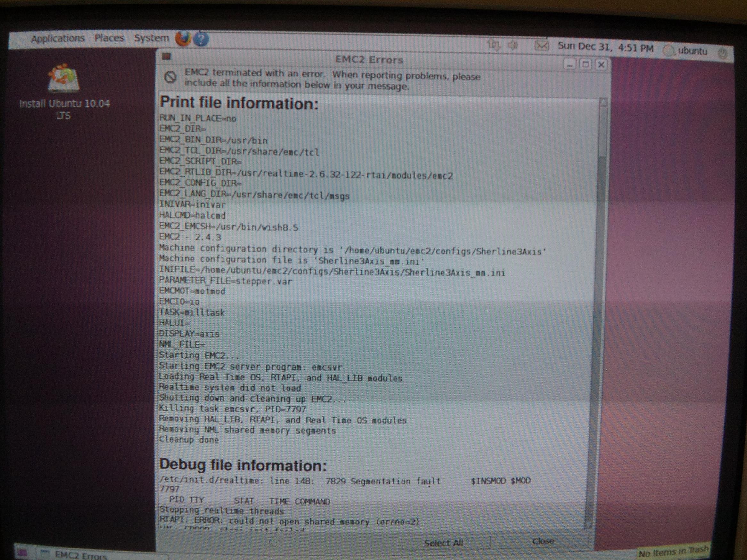Click the line 'HALCMD=halcmd'

tap(192, 215)
